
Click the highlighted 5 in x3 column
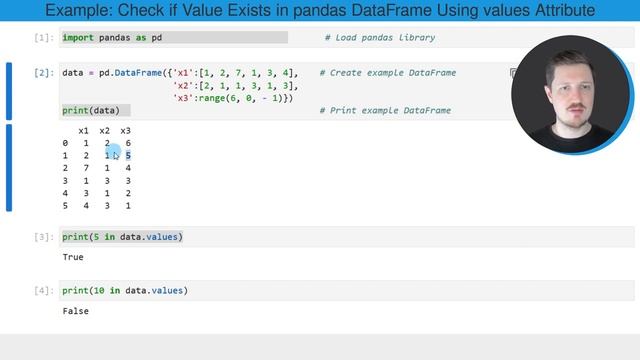128,156
